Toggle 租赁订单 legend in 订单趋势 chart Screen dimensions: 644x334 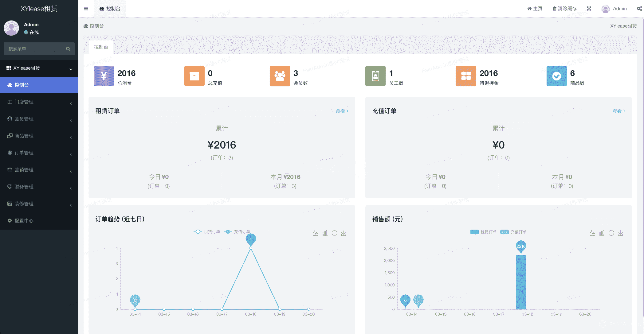tap(207, 232)
